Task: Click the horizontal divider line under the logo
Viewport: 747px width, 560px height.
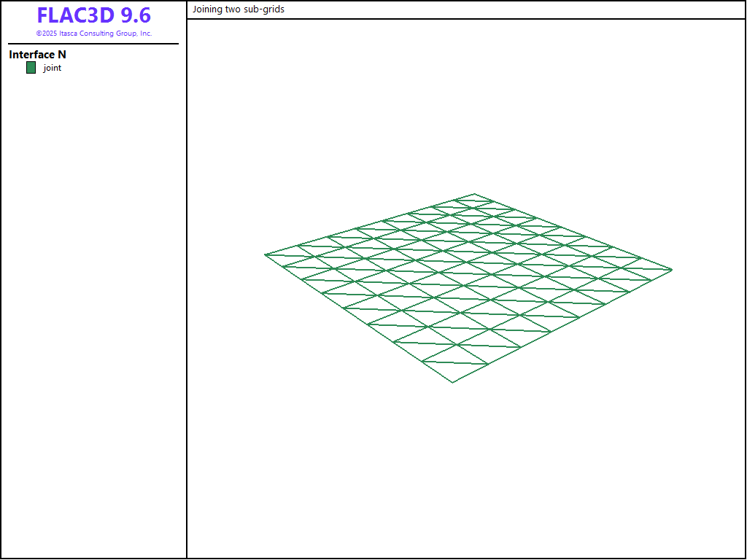Action: [93, 44]
